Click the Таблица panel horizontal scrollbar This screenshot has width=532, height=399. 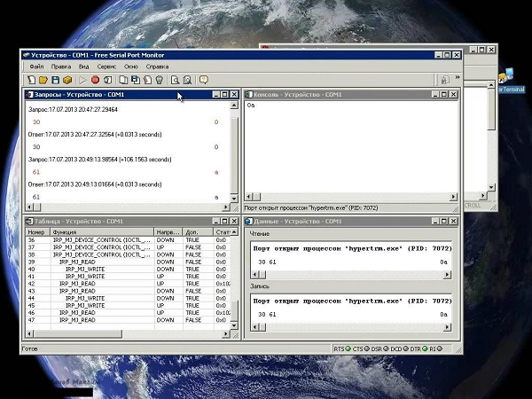(x=124, y=333)
